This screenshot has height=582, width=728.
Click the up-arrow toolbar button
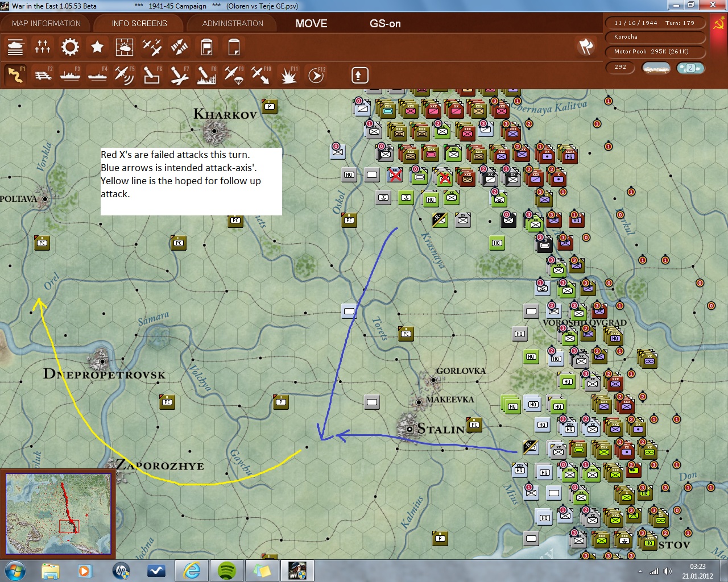coord(359,75)
